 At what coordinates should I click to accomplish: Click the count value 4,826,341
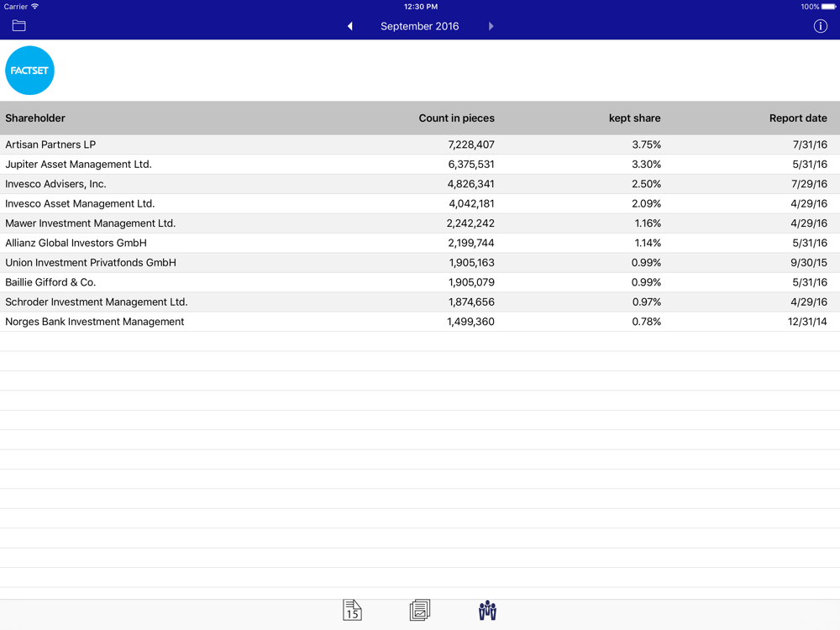coord(471,184)
